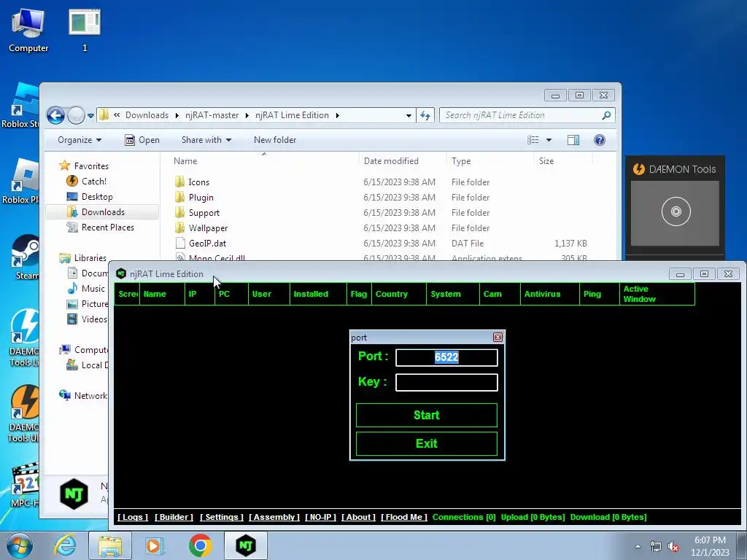This screenshot has width=747, height=560.
Task: Open Share with dropdown
Action: [x=206, y=140]
